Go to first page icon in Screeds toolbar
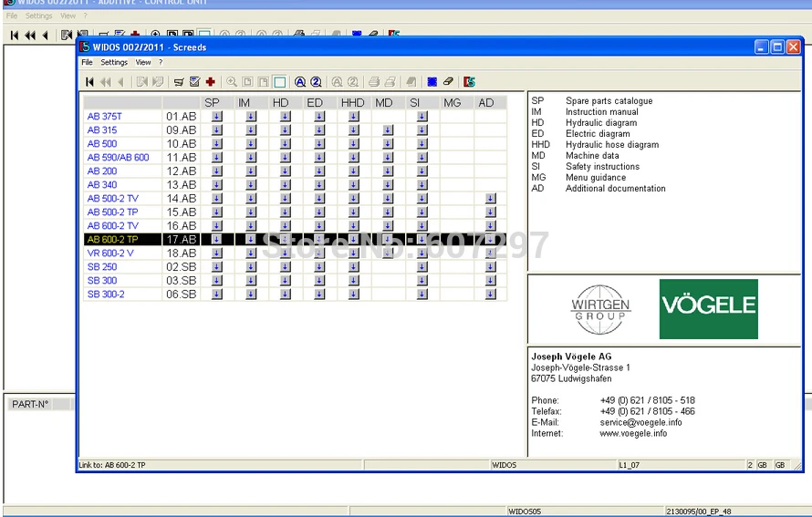Viewport: 812px width, 517px height. pos(89,82)
